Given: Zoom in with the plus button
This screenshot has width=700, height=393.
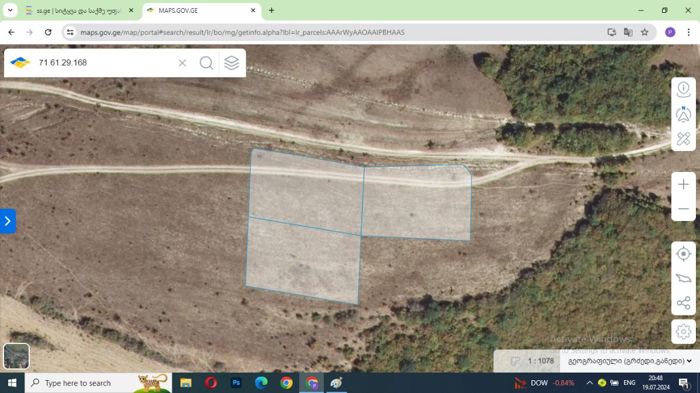Looking at the screenshot, I should (683, 184).
